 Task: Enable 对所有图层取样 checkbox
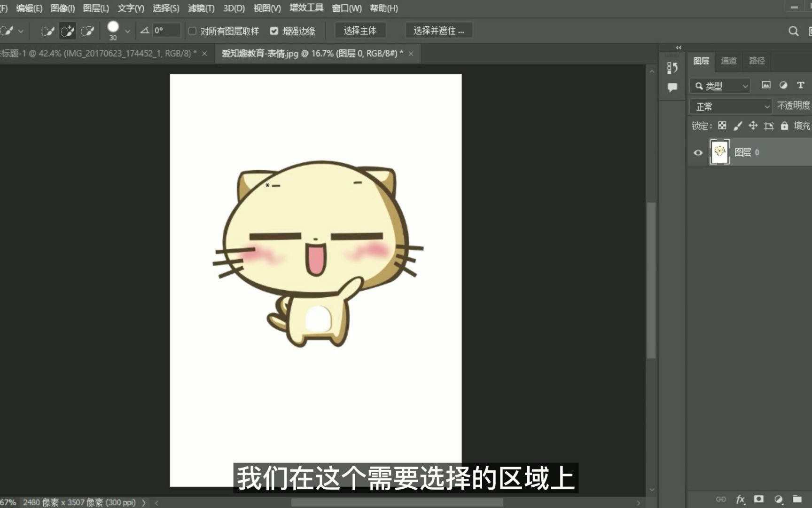tap(193, 31)
